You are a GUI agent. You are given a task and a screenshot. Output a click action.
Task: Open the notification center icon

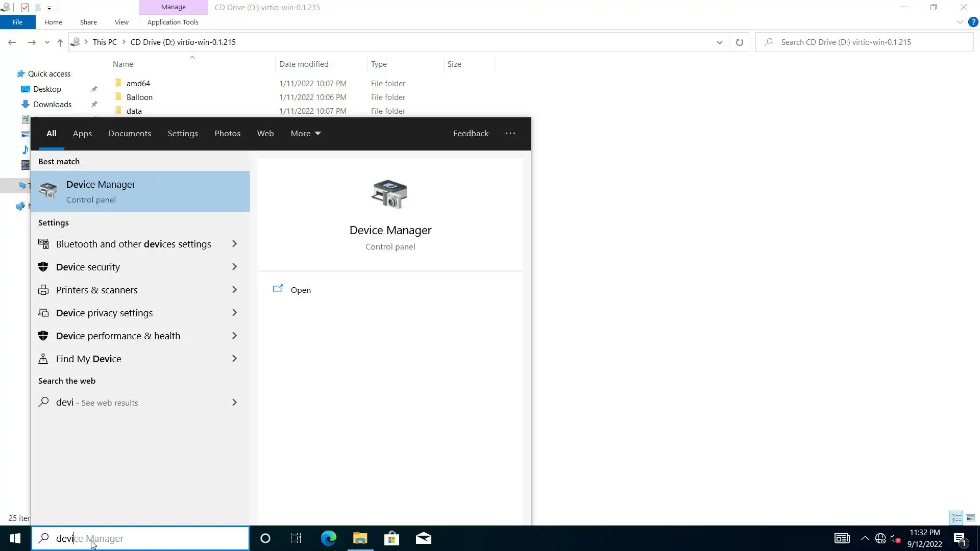960,538
